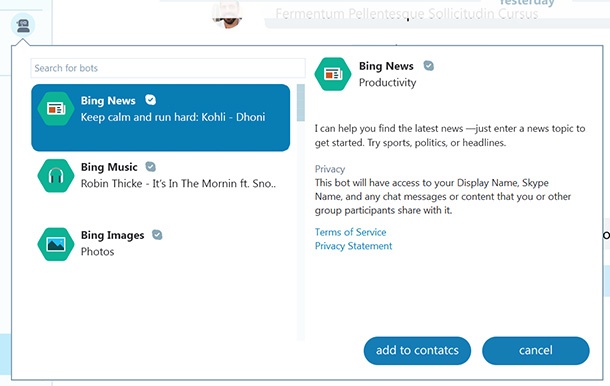Click the Bing News title in list
Screen dimensions: 610x386
pos(108,101)
